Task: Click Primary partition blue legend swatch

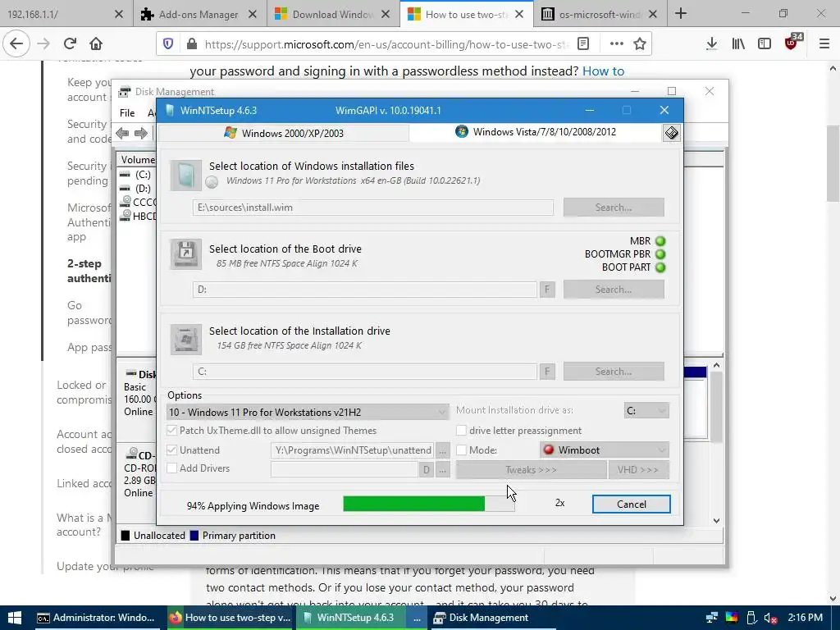Action: [194, 535]
